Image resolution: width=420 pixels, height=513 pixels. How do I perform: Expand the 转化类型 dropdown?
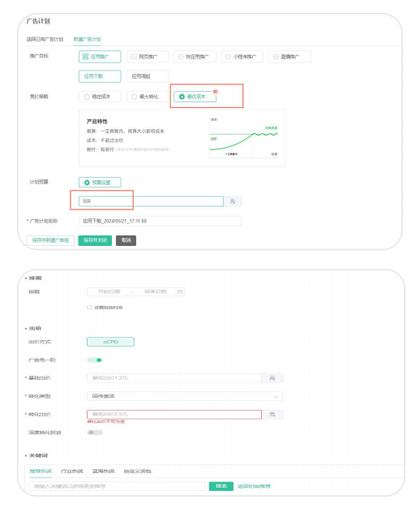(185, 396)
